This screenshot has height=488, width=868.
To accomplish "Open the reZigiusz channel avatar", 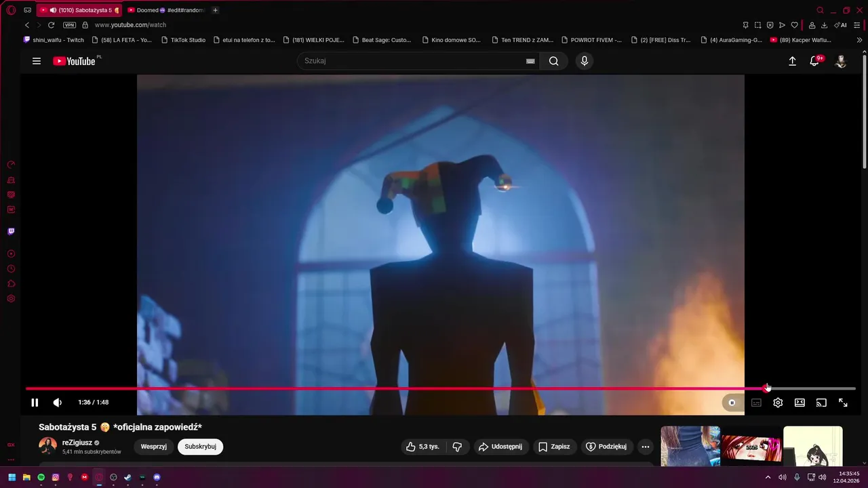I will click(x=48, y=446).
